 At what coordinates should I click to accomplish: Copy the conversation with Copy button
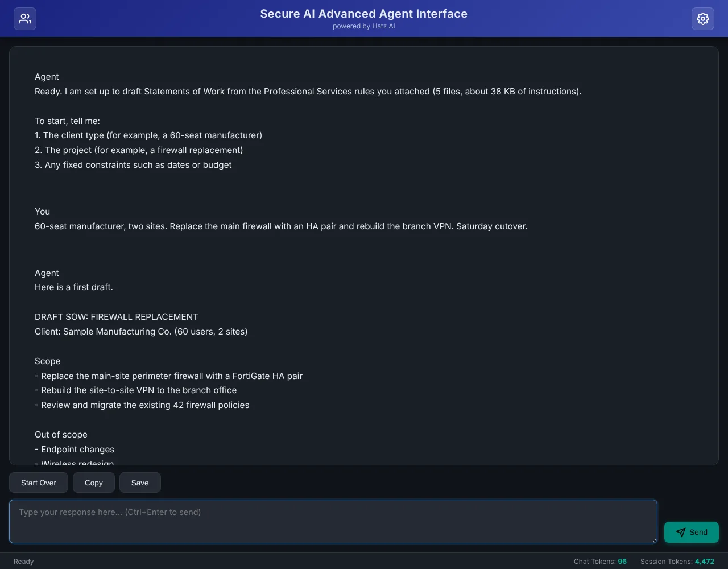click(94, 483)
